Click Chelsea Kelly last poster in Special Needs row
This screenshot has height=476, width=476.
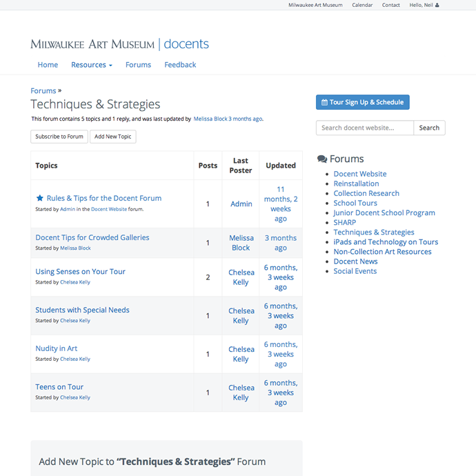(241, 316)
